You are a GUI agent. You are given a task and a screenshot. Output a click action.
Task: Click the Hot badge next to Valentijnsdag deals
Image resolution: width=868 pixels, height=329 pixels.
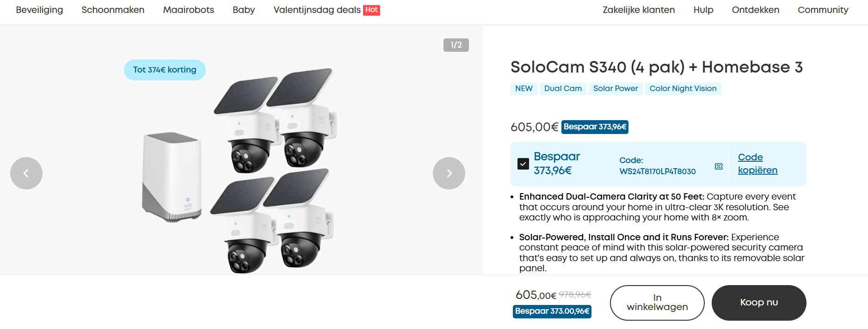click(373, 9)
